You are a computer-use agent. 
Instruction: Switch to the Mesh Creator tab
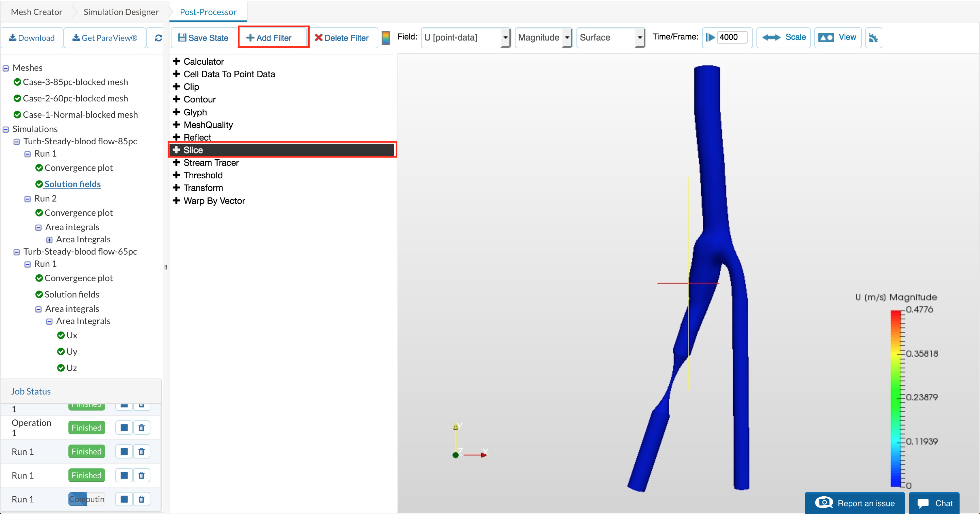[36, 12]
